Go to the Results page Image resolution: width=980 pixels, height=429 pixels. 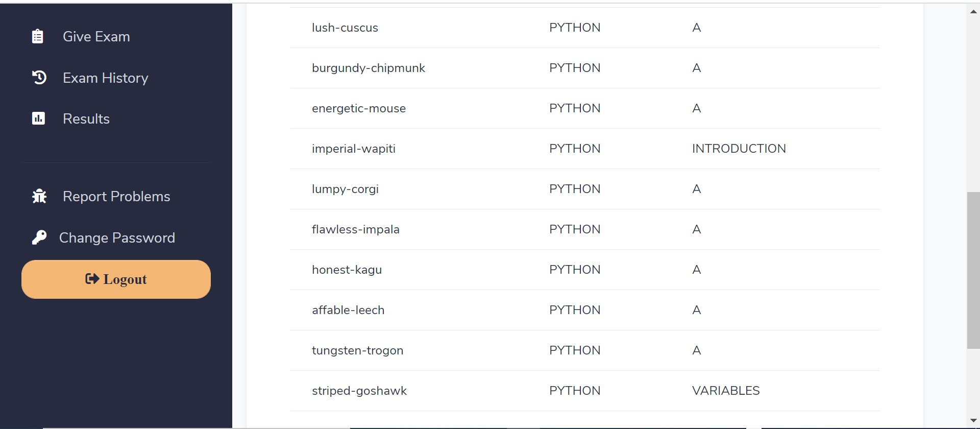point(86,118)
